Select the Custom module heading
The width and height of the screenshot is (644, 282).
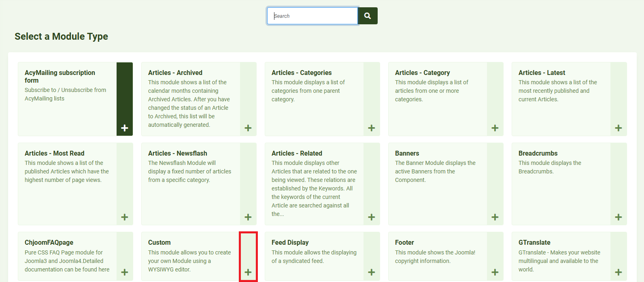159,242
